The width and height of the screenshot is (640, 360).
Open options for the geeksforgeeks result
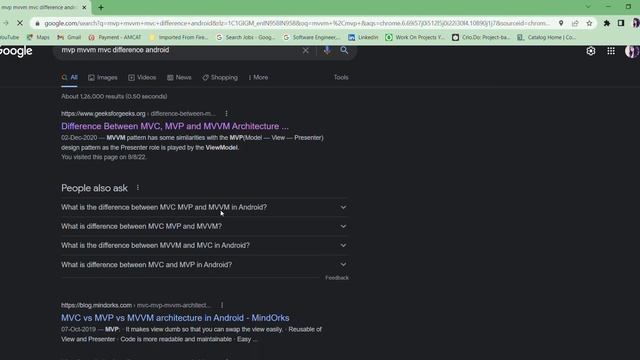(227, 113)
